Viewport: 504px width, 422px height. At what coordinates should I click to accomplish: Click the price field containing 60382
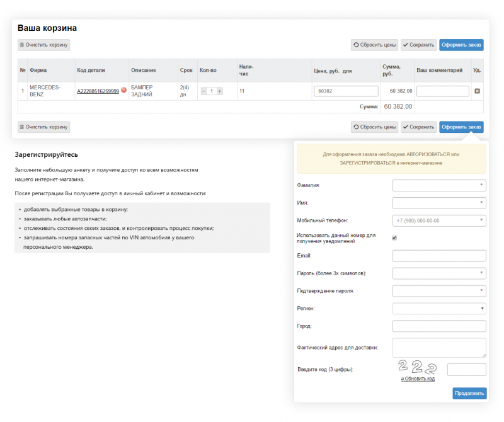(346, 91)
